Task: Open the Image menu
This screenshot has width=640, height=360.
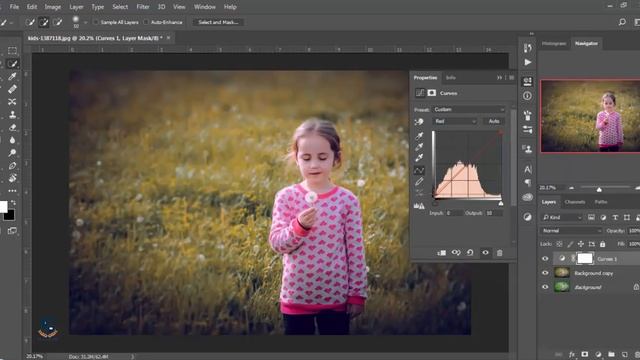Action: 53,7
